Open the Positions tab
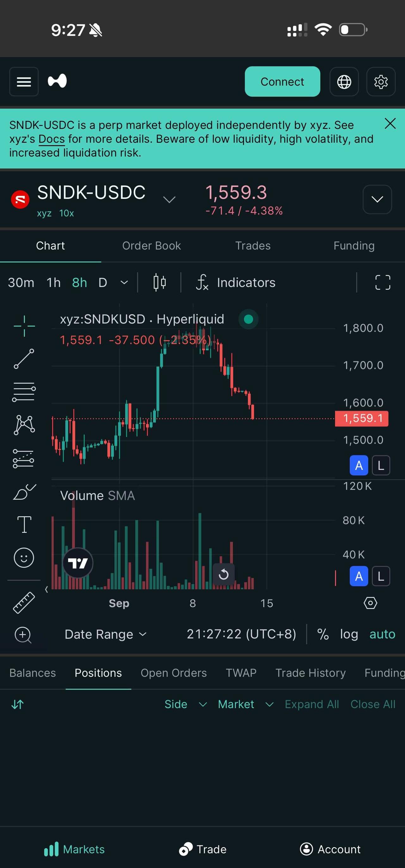Image resolution: width=405 pixels, height=868 pixels. [98, 673]
